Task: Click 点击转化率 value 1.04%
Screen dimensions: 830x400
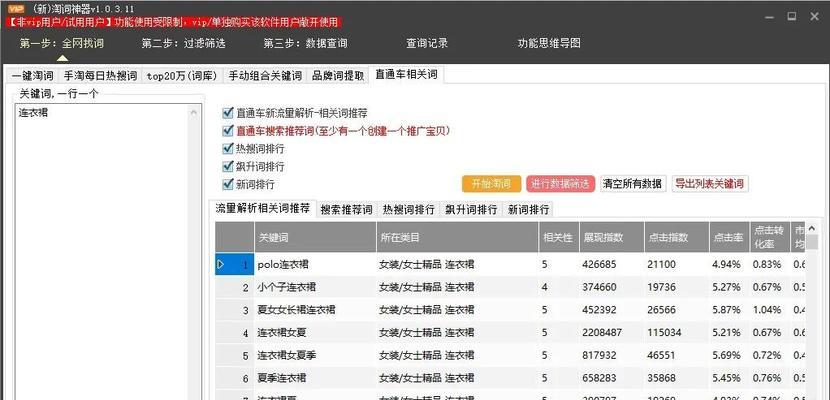Action: click(x=768, y=310)
